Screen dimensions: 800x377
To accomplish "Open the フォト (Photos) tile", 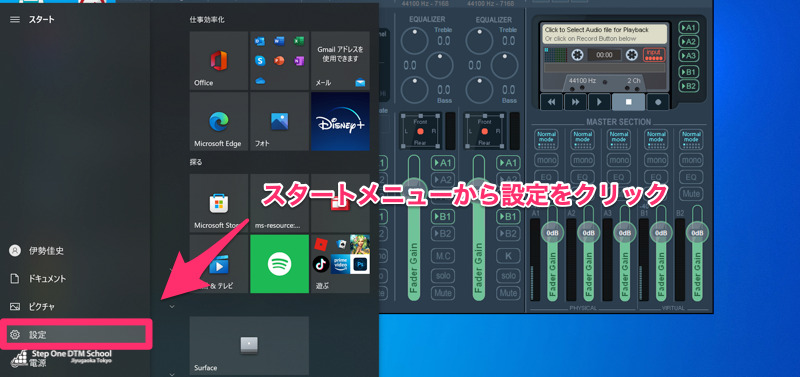I will (280, 121).
